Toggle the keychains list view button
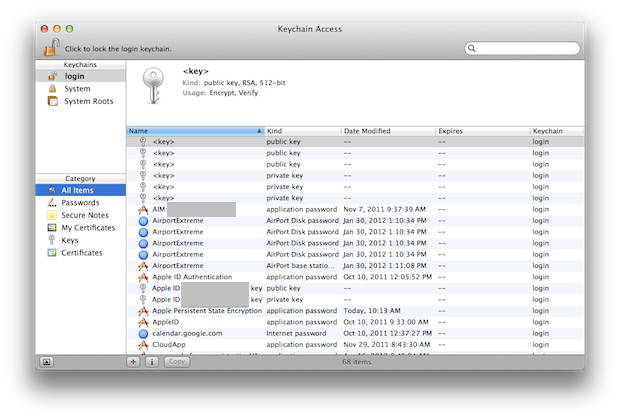620x419 pixels. [x=47, y=362]
